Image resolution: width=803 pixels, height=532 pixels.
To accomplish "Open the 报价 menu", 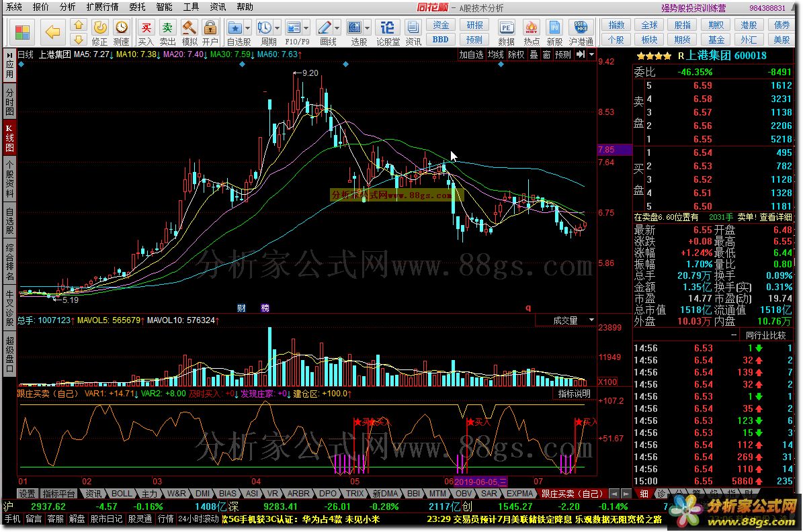I will point(40,7).
